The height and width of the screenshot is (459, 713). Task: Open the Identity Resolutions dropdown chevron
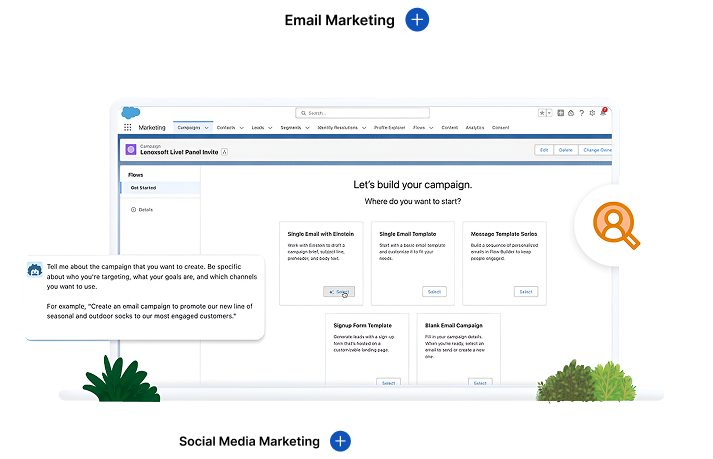[x=364, y=128]
